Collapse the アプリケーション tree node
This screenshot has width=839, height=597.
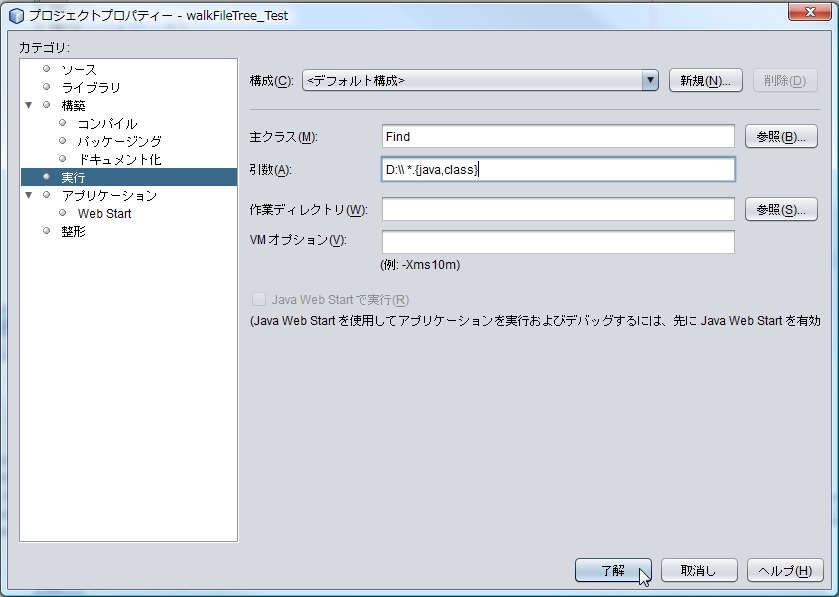pos(29,195)
